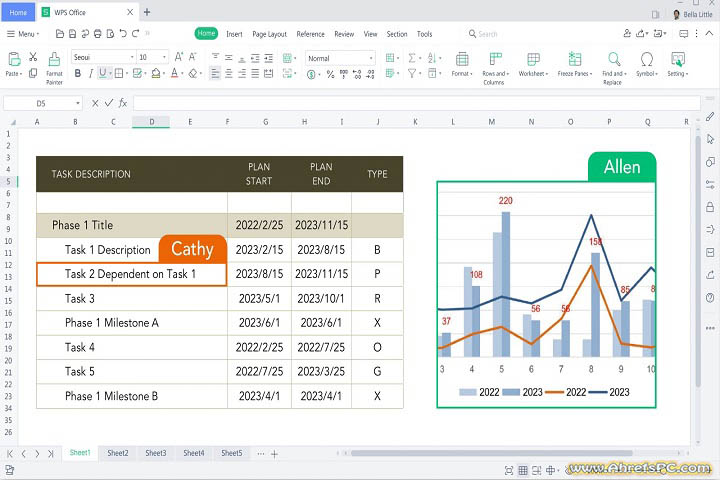Screen dimensions: 720x480
Task: Confirm formula entry with the checkmark
Action: 109,103
